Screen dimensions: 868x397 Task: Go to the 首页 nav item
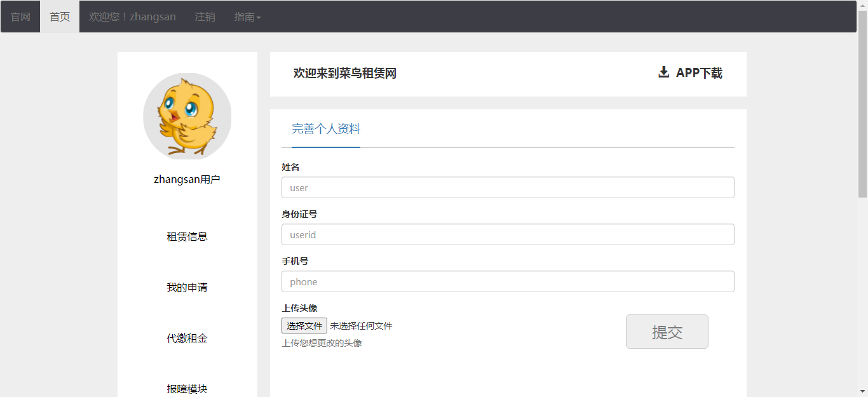tap(60, 17)
